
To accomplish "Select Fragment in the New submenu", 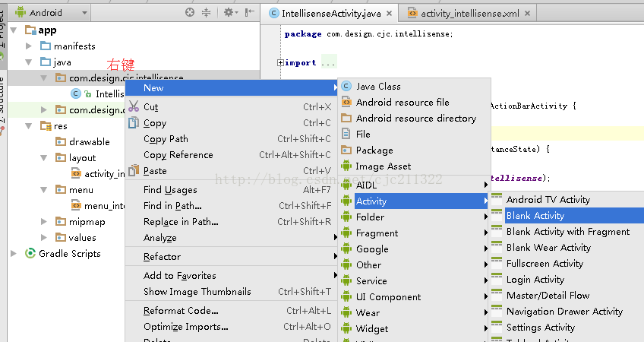I will [x=377, y=233].
